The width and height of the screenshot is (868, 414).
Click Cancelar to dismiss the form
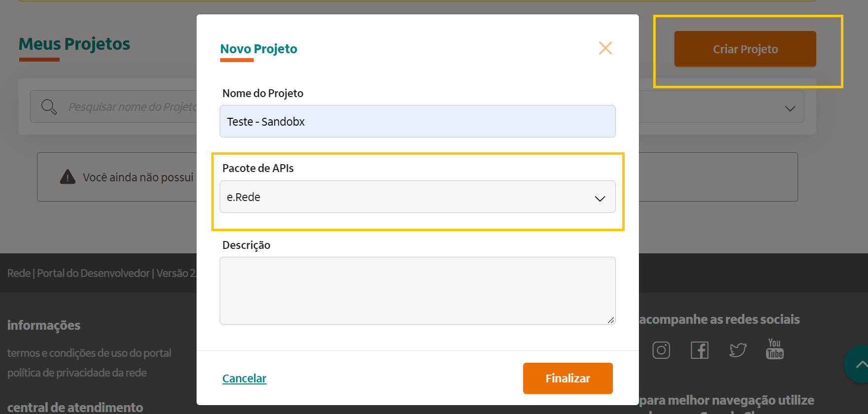[244, 378]
